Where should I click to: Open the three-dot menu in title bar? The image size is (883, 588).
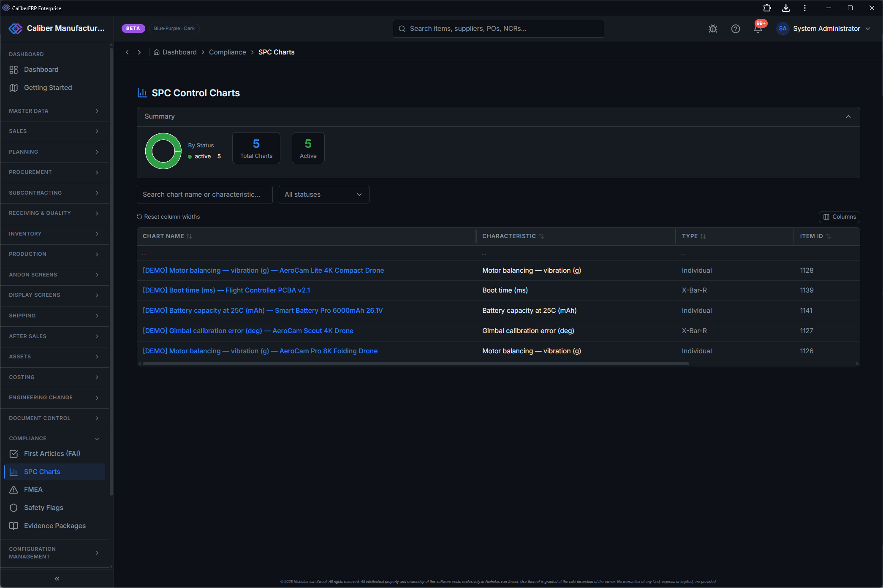tap(804, 8)
